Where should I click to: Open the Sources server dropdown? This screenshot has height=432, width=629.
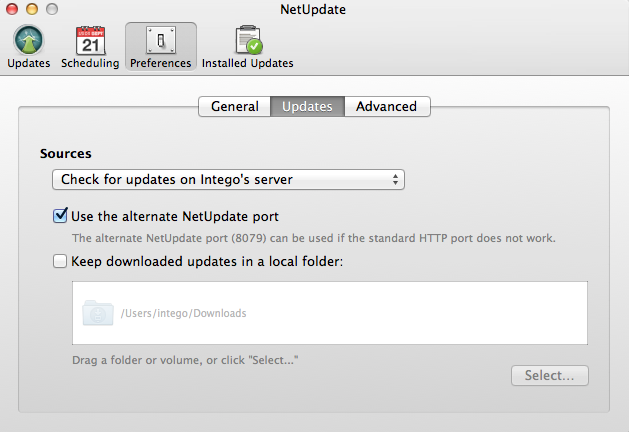[228, 179]
